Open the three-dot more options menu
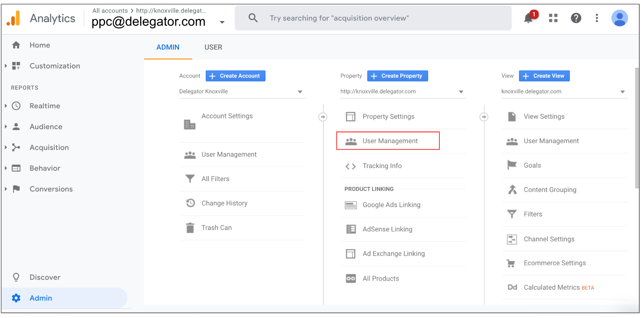The image size is (644, 318). click(x=597, y=18)
